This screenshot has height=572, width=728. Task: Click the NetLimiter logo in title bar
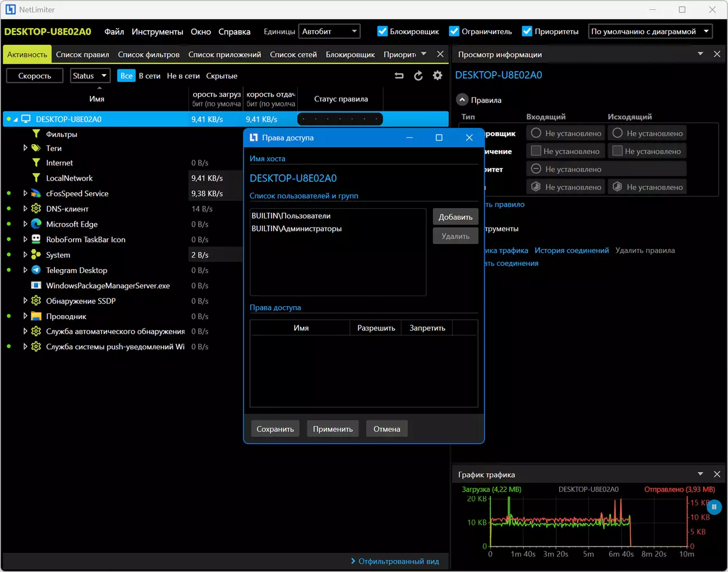tap(11, 10)
